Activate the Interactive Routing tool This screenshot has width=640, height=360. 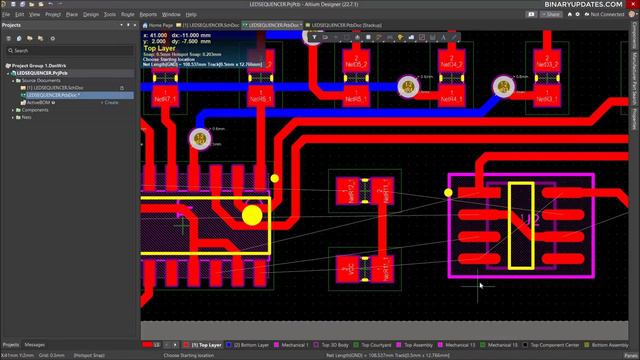379,37
